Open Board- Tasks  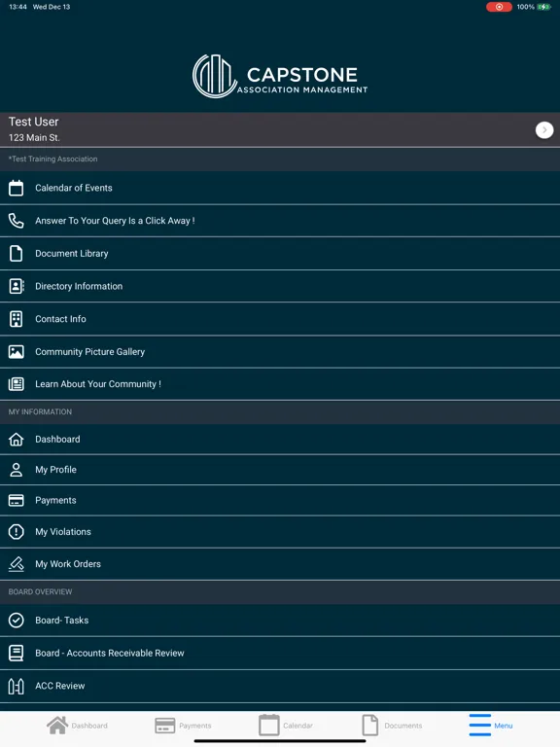(280, 621)
